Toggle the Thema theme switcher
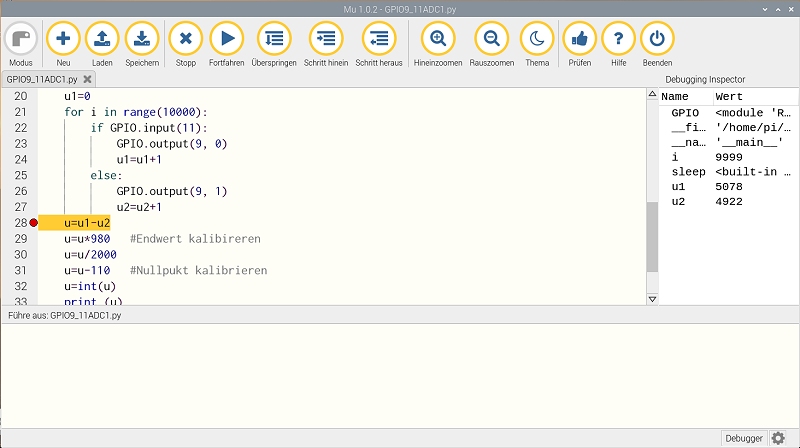 (537, 40)
